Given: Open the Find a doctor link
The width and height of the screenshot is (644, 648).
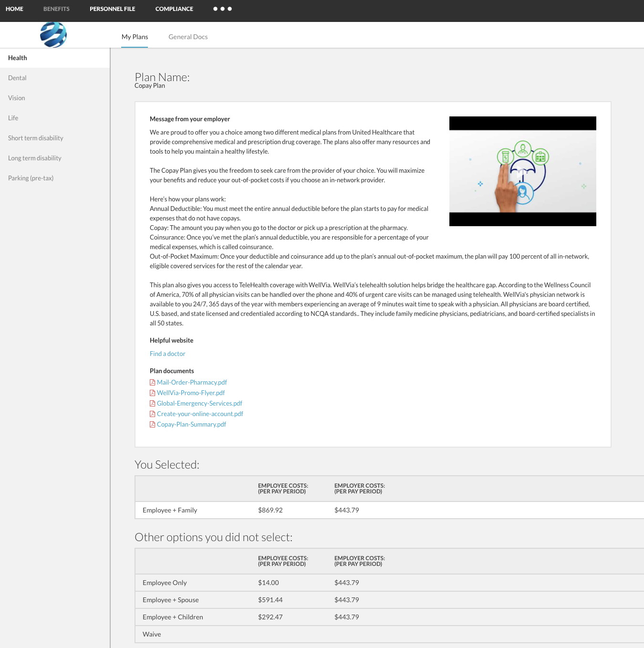Looking at the screenshot, I should [167, 354].
